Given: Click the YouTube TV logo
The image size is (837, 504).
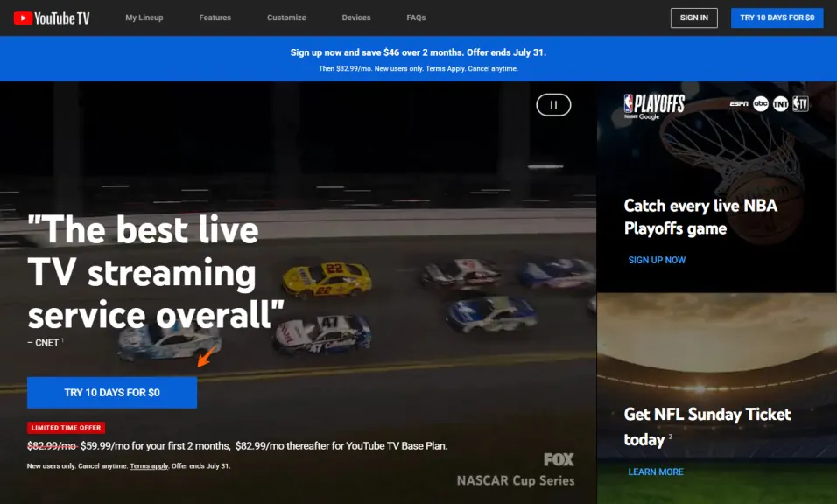Looking at the screenshot, I should point(52,18).
